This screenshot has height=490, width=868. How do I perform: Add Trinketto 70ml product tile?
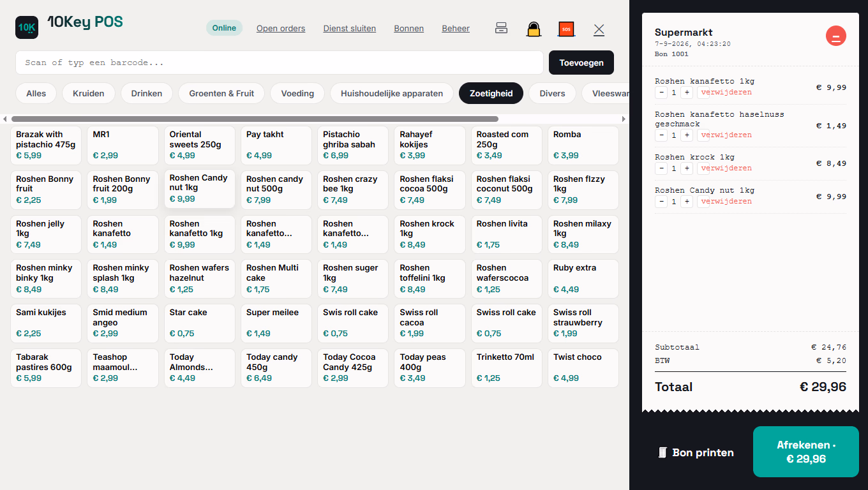pos(507,368)
